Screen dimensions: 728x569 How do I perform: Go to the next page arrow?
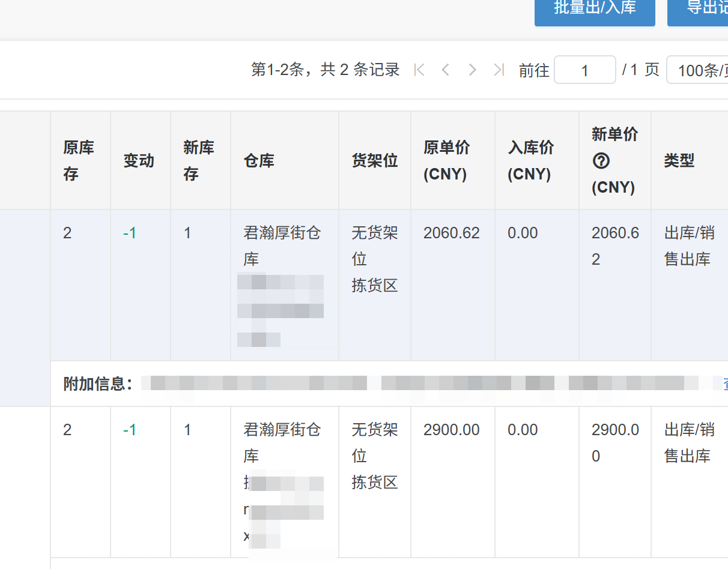pos(472,70)
